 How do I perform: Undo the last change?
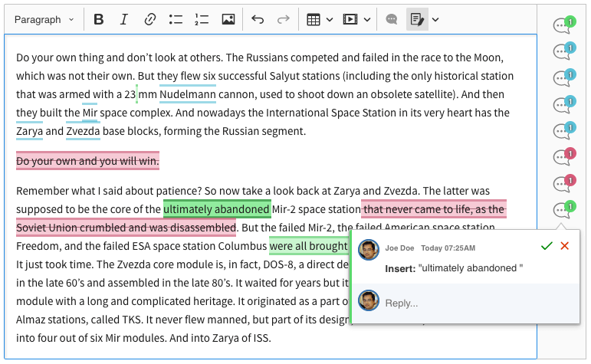click(x=258, y=19)
